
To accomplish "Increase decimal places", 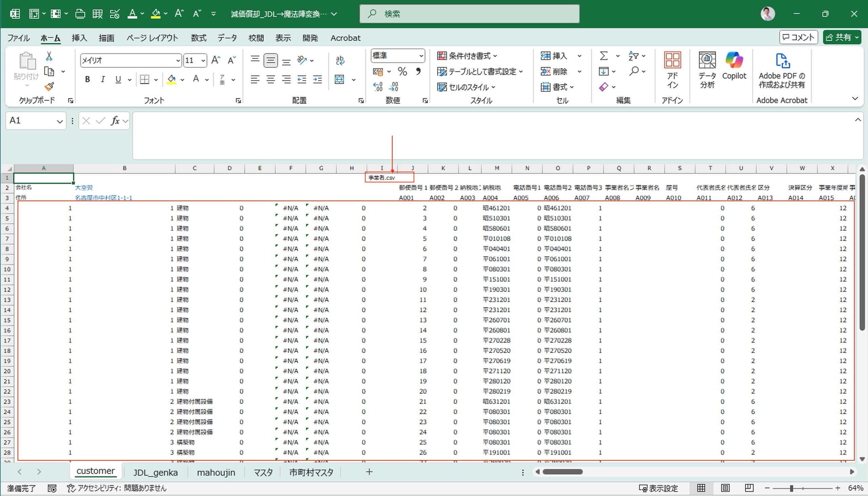I will tap(378, 87).
